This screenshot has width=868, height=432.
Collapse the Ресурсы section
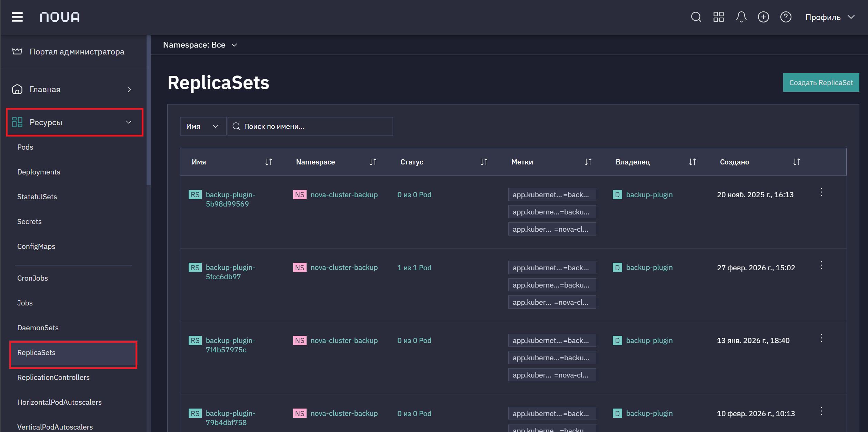74,122
